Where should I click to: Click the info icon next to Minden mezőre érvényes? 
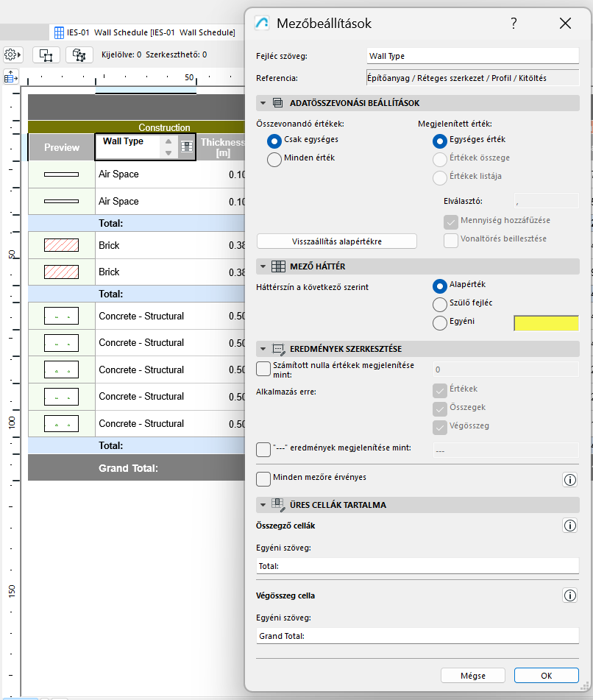[x=570, y=479]
